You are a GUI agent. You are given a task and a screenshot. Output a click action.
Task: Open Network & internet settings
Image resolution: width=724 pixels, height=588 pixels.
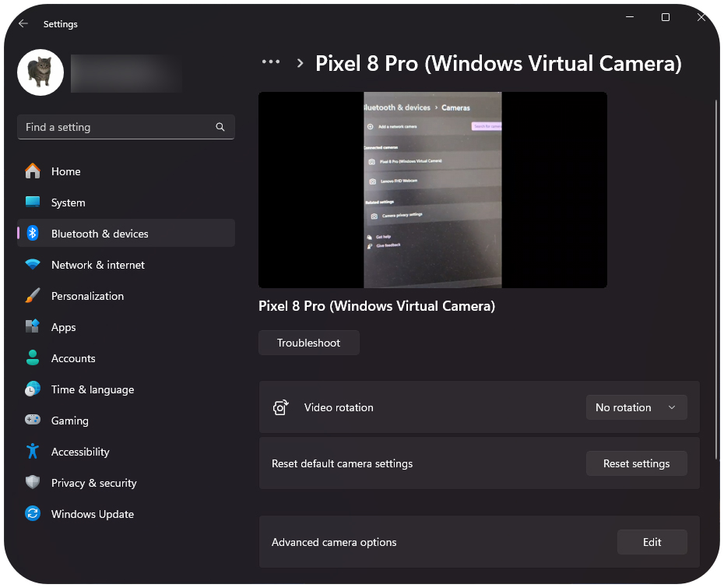126,265
